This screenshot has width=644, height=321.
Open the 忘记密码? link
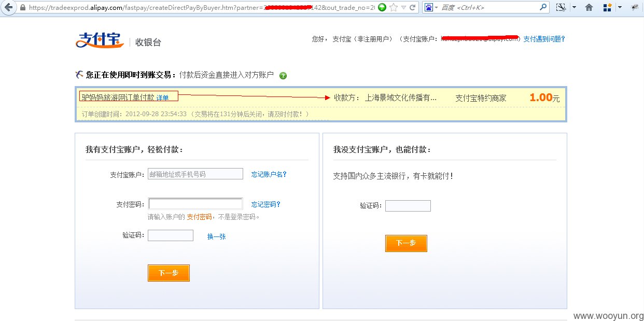coord(266,204)
